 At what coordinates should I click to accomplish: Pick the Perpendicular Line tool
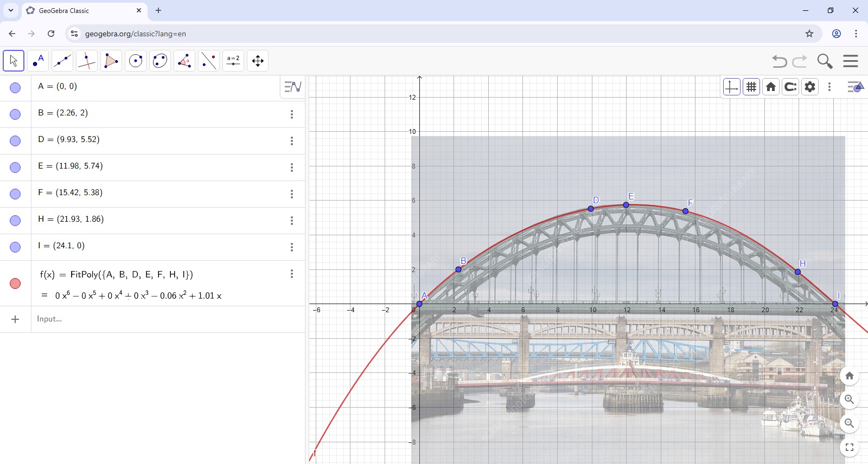[x=87, y=61]
